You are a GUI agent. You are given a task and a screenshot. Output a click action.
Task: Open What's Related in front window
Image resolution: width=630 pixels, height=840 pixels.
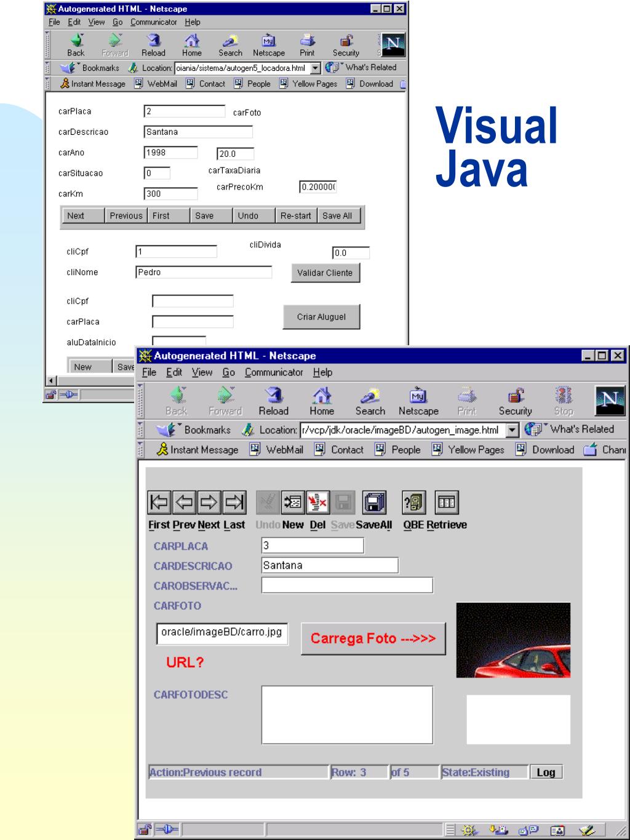569,430
